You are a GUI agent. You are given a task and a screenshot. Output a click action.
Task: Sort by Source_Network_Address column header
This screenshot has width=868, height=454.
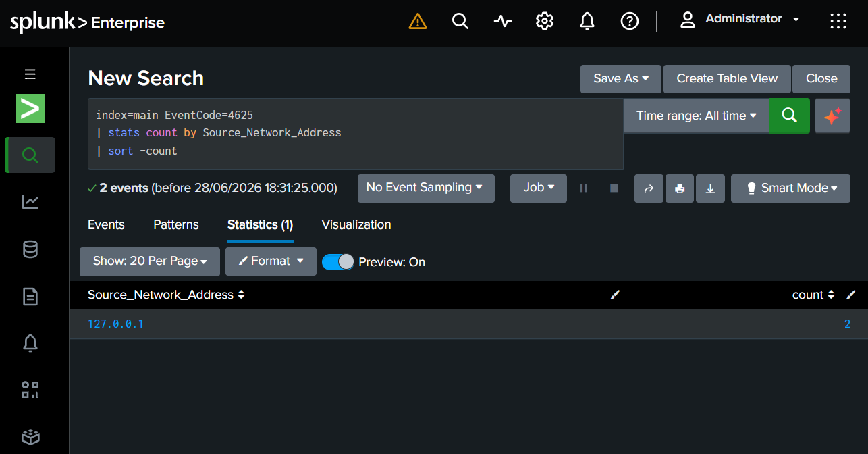point(166,295)
